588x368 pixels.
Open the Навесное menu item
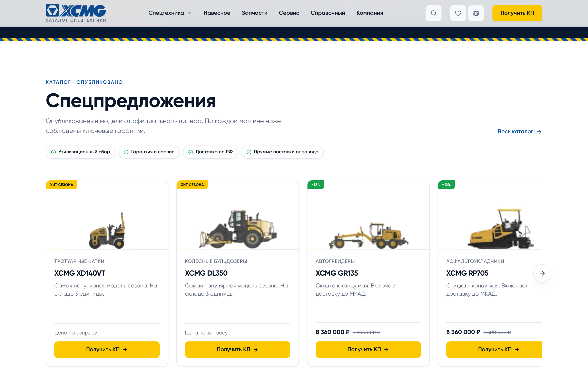pyautogui.click(x=217, y=13)
